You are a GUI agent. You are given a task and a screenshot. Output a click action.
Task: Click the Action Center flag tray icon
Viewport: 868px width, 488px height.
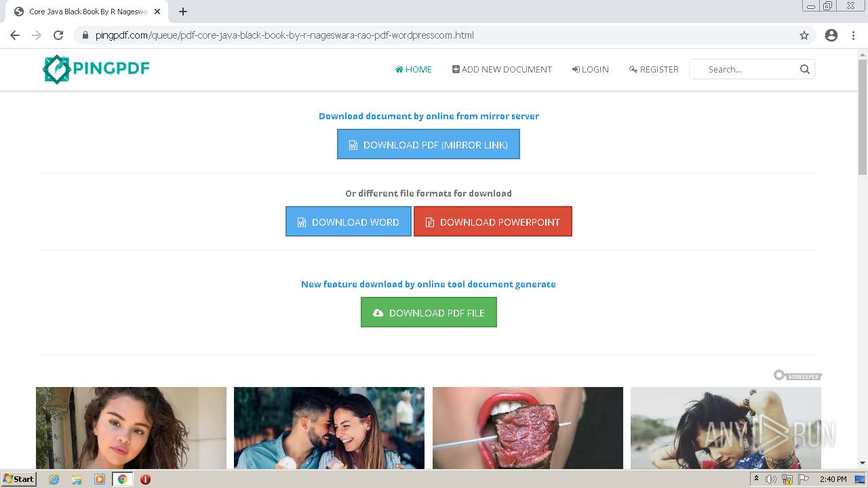coord(804,479)
